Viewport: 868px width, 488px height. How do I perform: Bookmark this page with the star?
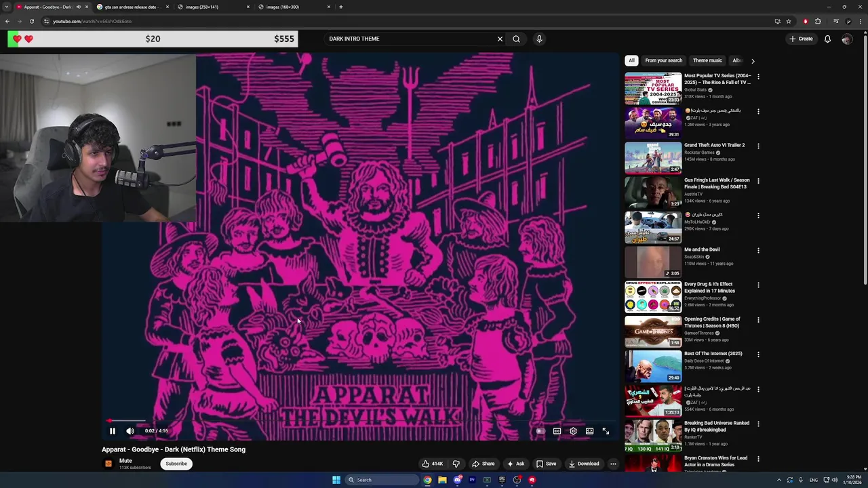coord(789,21)
